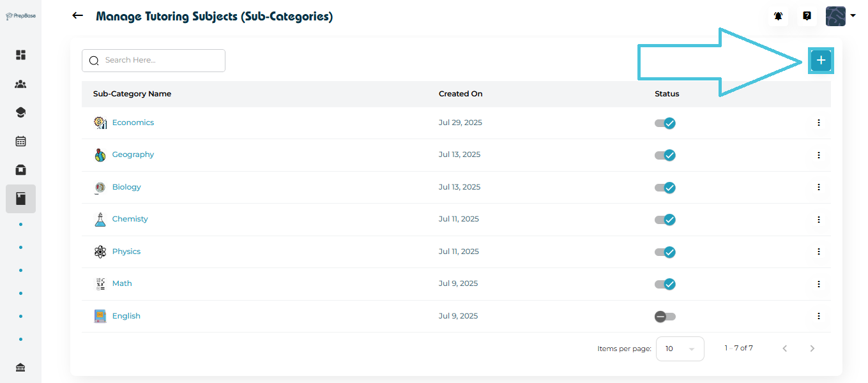Screen dimensions: 868x383
Task: Open the three-dot menu for Math
Action: pos(818,284)
